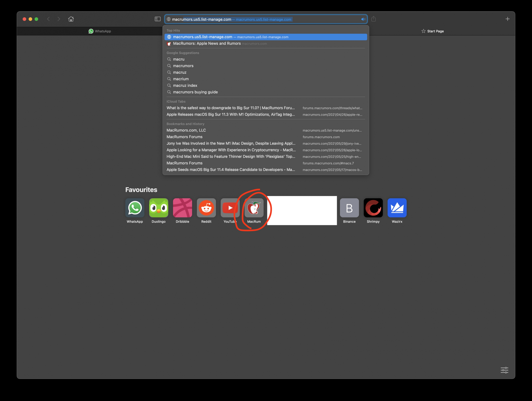532x401 pixels.
Task: Open Shrimpy favourite icon
Action: pyautogui.click(x=373, y=208)
